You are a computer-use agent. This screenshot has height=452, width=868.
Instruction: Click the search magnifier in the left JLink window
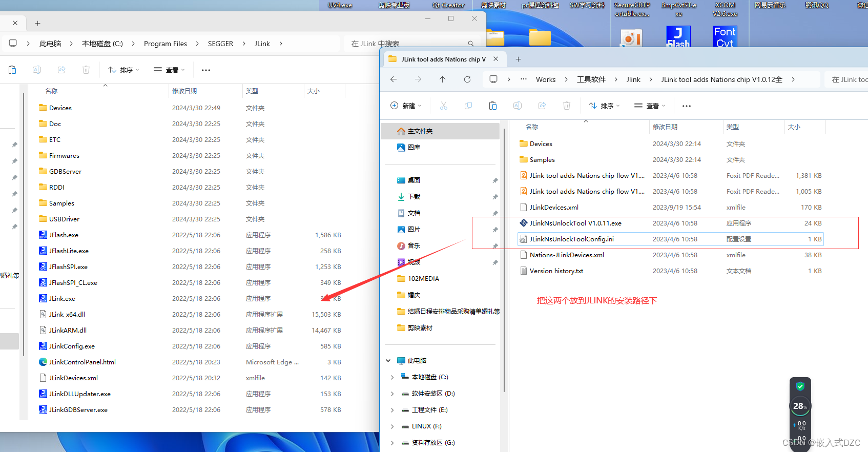click(x=471, y=44)
